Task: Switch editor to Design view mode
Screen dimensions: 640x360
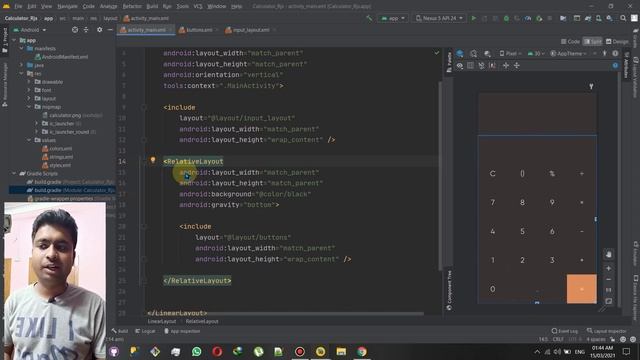Action: (x=617, y=42)
